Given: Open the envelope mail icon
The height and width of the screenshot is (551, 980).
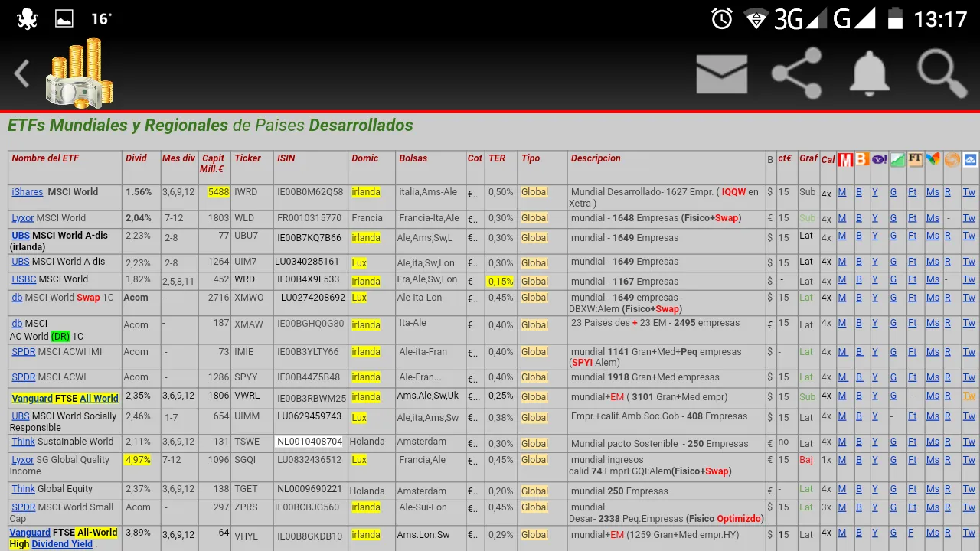Looking at the screenshot, I should pos(721,74).
